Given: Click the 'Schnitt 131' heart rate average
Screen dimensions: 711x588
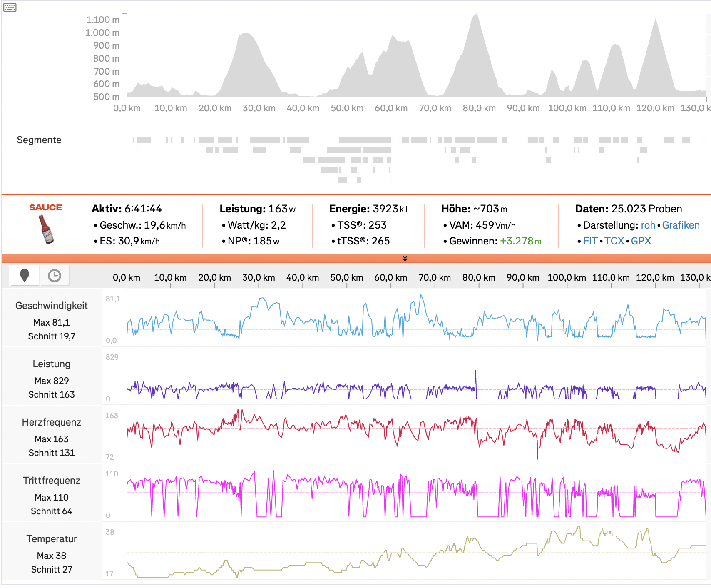Looking at the screenshot, I should (52, 453).
